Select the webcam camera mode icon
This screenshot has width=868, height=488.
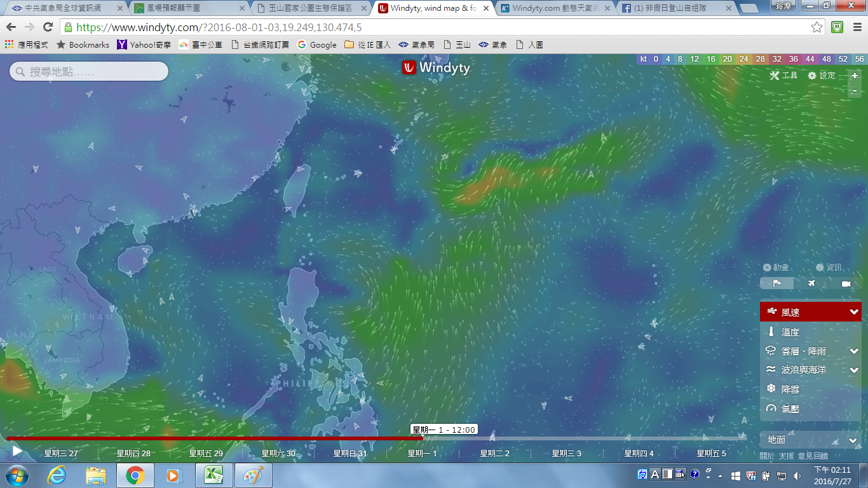pyautogui.click(x=846, y=283)
